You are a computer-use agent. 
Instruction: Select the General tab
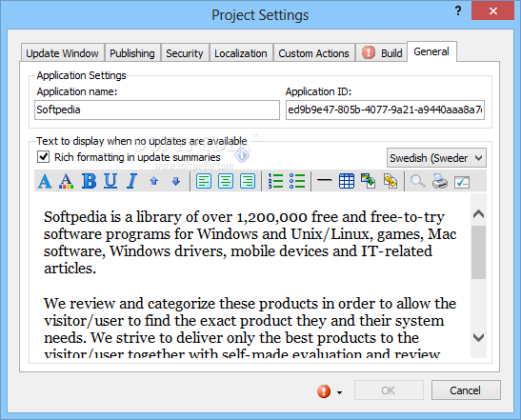click(431, 51)
